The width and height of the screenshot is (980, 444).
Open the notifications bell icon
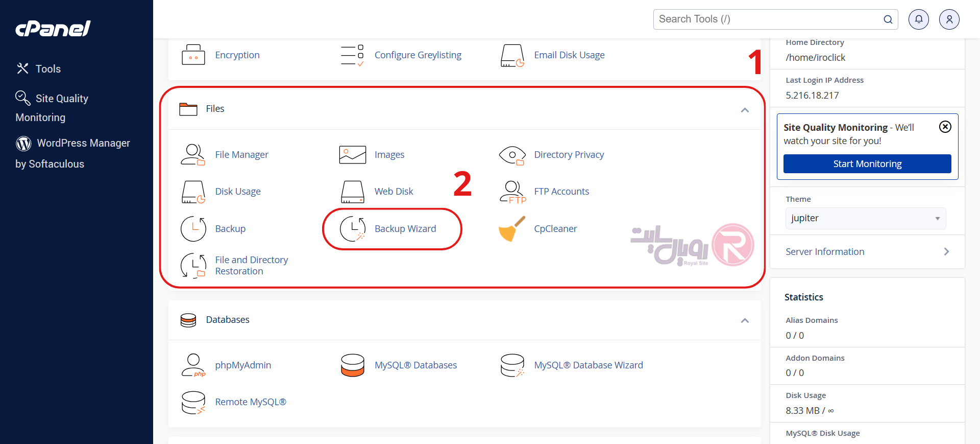pos(918,19)
